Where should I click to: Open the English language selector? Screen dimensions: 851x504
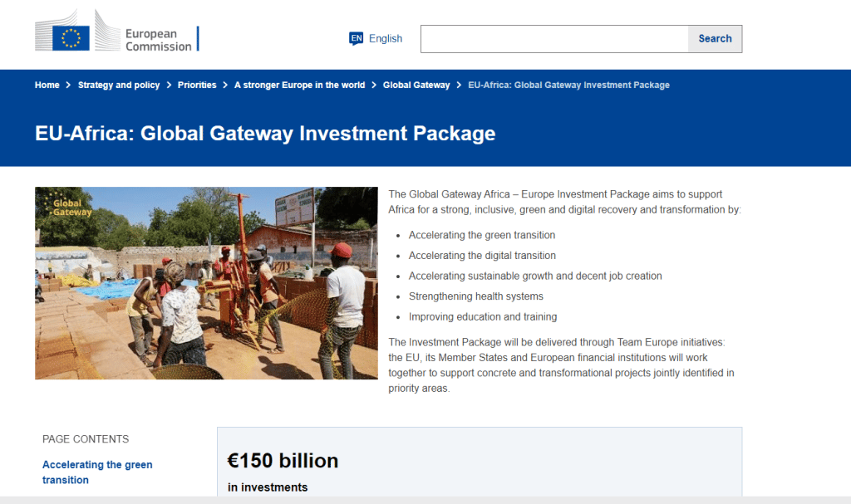click(376, 38)
